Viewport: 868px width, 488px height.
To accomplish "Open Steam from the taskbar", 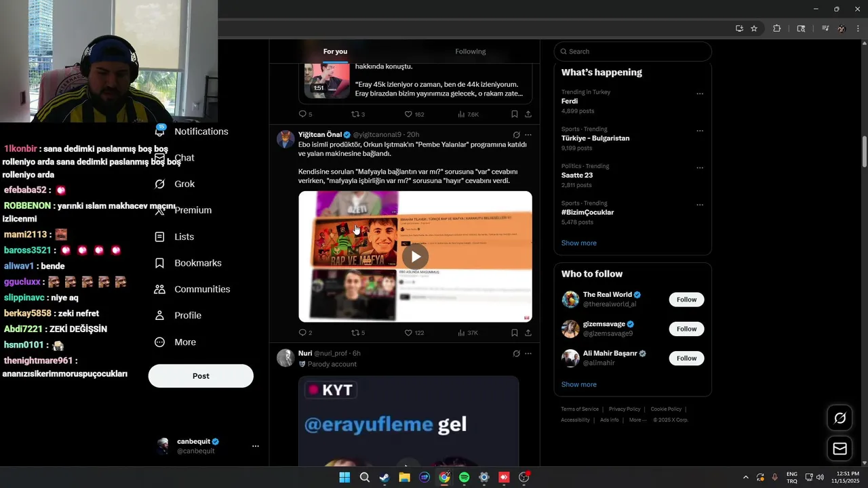I will coord(384,477).
